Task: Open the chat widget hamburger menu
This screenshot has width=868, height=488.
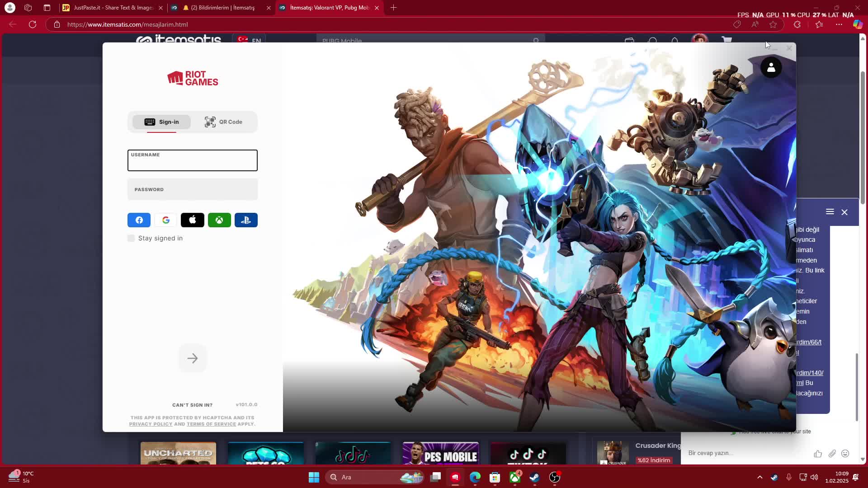Action: tap(830, 211)
